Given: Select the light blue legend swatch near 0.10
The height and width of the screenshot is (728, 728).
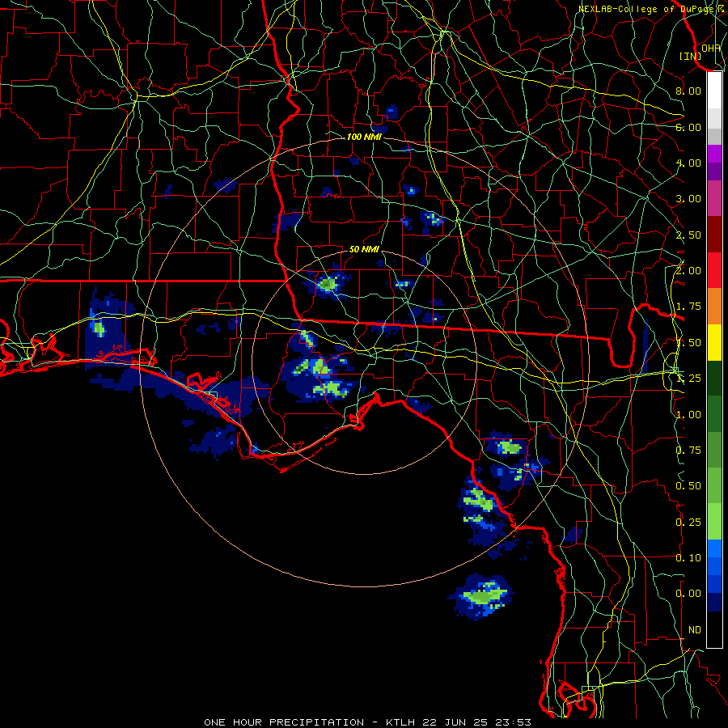Looking at the screenshot, I should (x=714, y=548).
